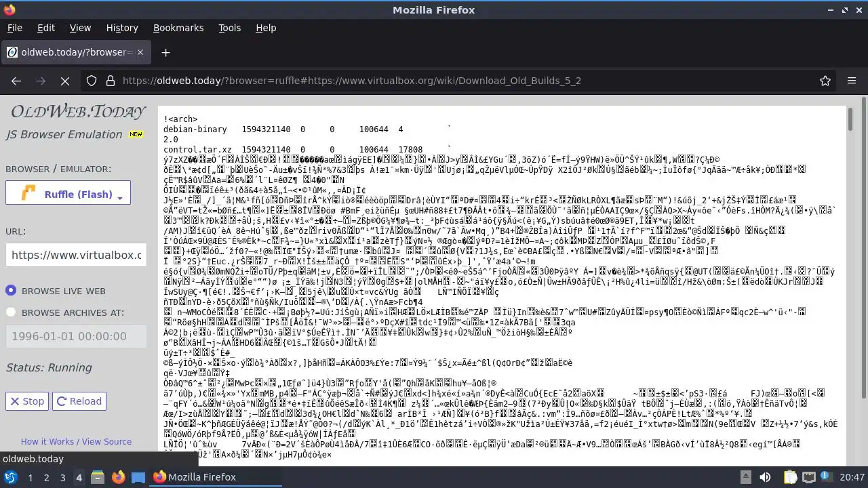Close the oldweb.today tab
Screen dimensions: 868x488
pyautogui.click(x=140, y=52)
